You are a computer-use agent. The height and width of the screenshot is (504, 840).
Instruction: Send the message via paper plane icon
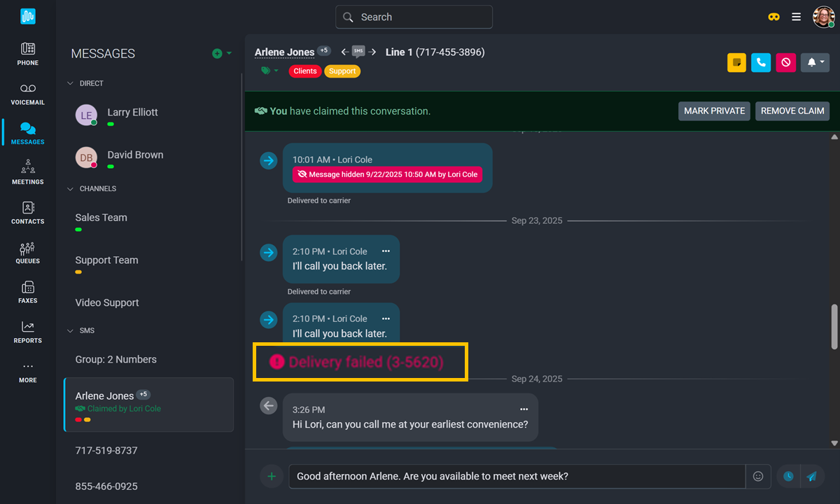click(x=811, y=476)
